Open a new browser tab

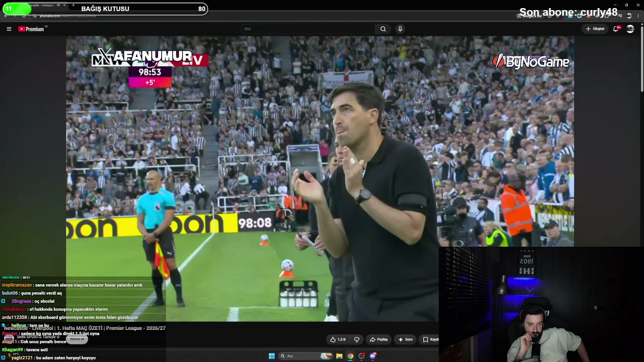(73, 5)
